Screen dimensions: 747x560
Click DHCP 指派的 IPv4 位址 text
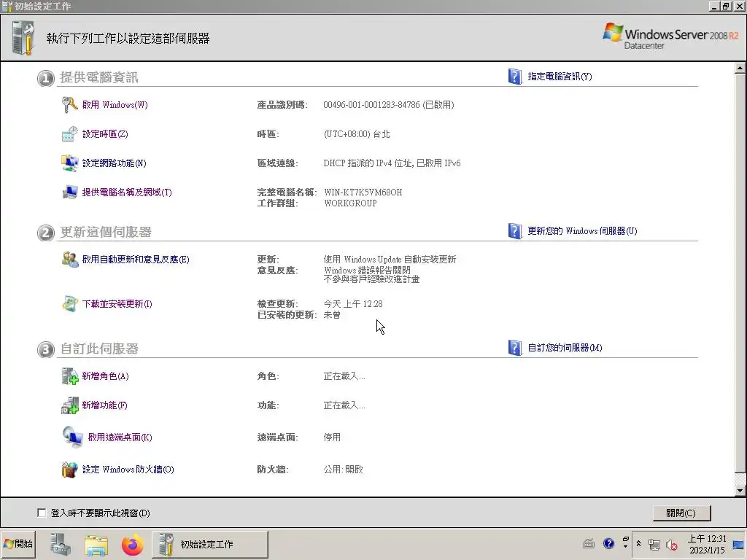368,163
